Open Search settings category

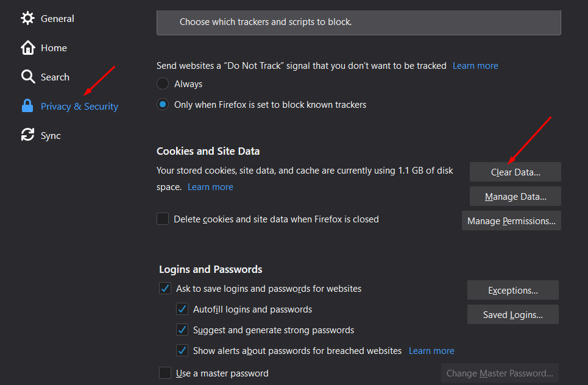click(x=55, y=77)
